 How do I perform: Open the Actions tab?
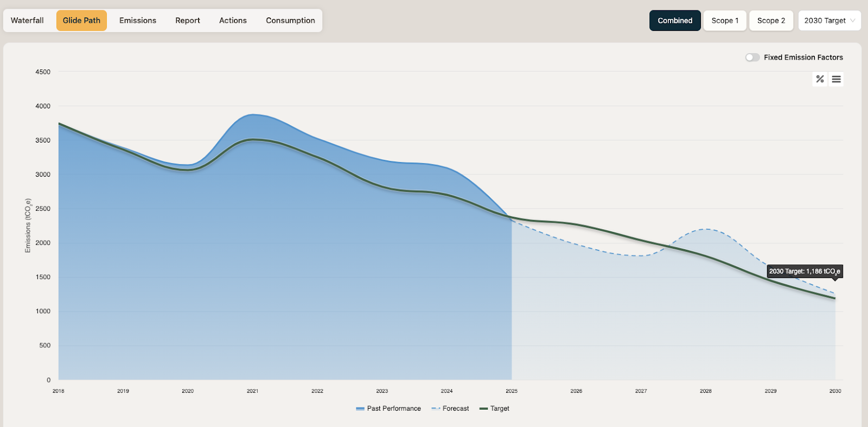click(233, 21)
